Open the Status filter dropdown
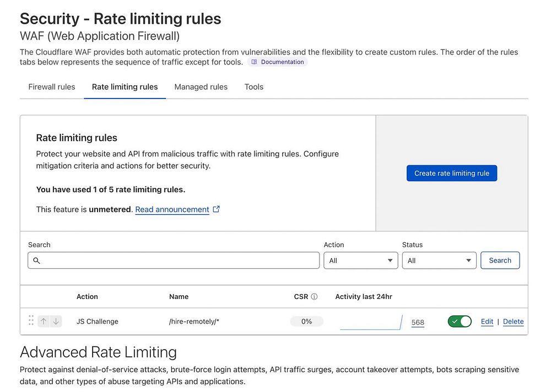Viewport: 551px width, 392px height. pyautogui.click(x=439, y=260)
